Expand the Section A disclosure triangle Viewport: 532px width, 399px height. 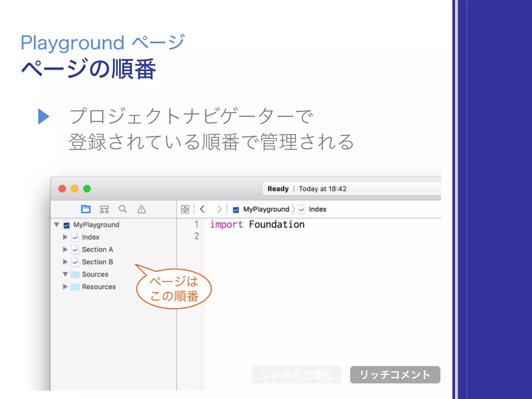pyautogui.click(x=65, y=249)
